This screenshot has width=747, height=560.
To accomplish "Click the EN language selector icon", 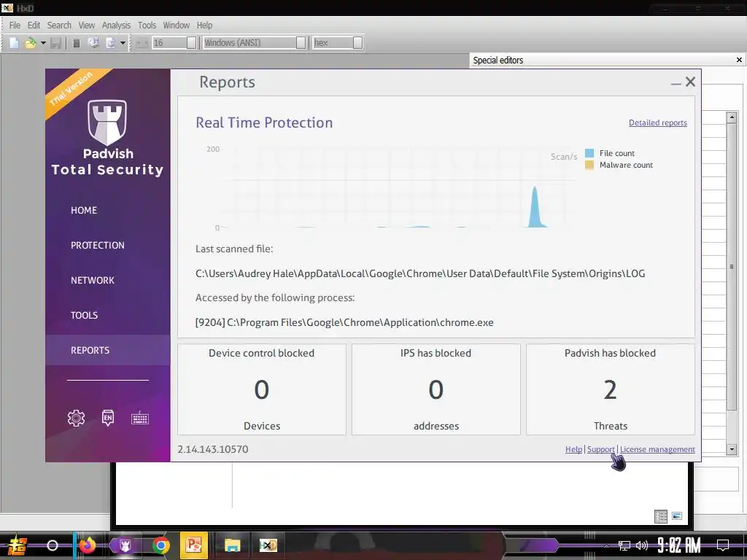I will point(108,418).
